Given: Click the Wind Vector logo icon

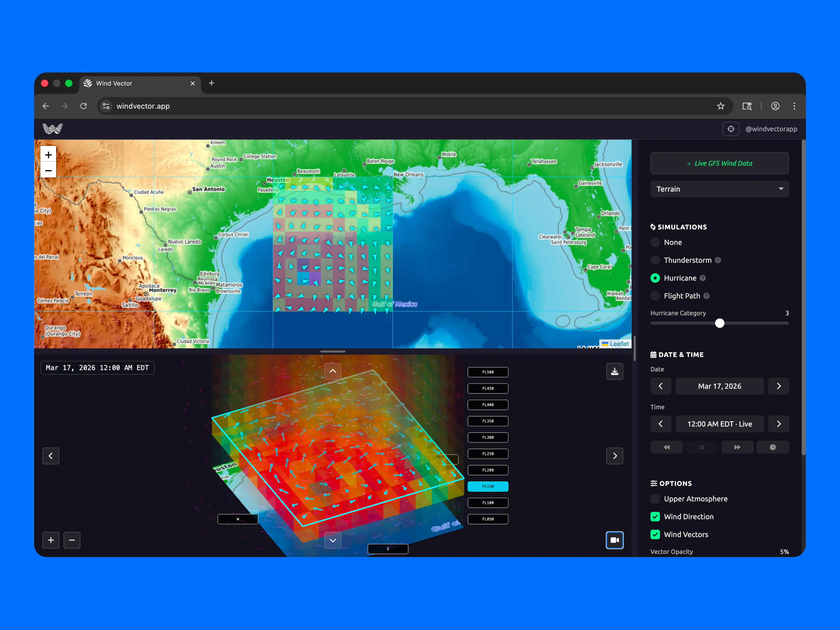Looking at the screenshot, I should point(52,129).
